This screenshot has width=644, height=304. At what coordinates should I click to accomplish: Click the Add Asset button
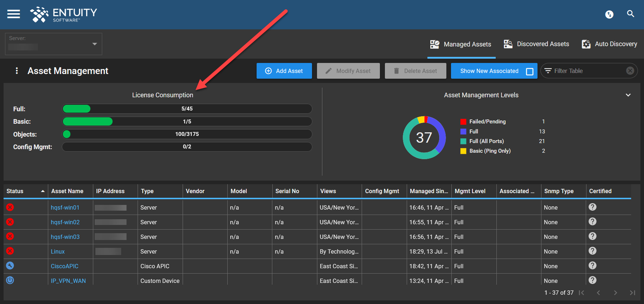click(284, 71)
